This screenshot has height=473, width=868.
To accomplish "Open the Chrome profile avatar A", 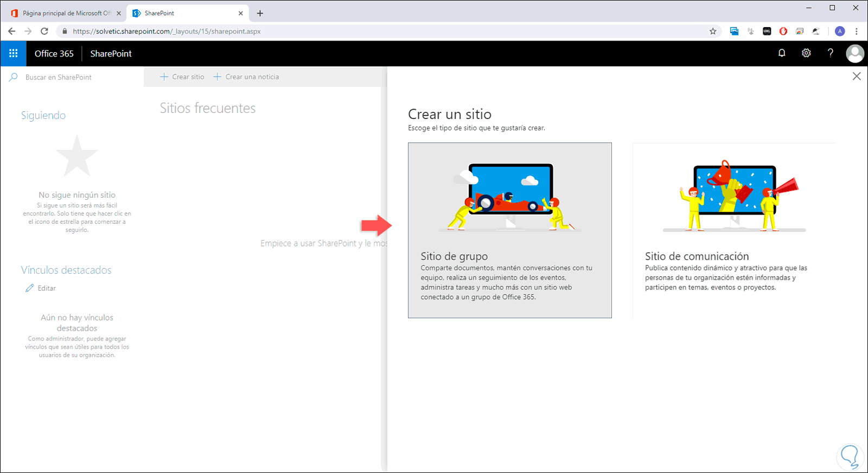I will [x=840, y=31].
